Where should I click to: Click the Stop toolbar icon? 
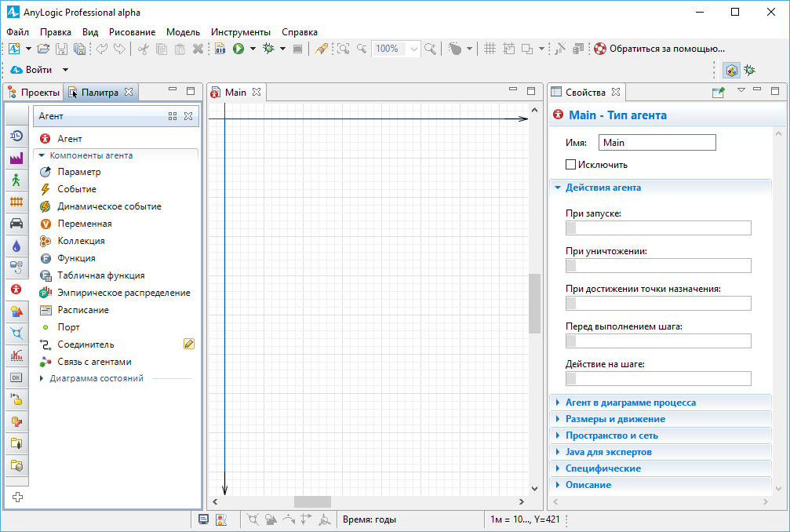click(298, 49)
